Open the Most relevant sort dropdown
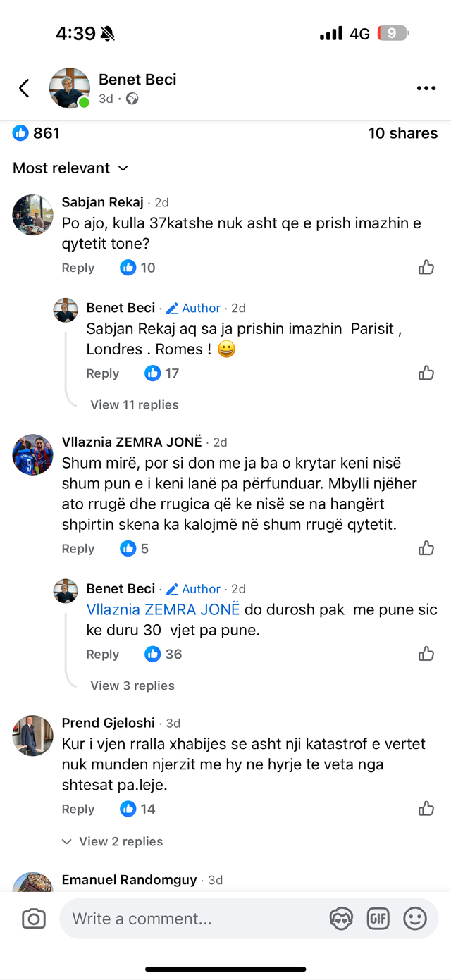 [70, 168]
